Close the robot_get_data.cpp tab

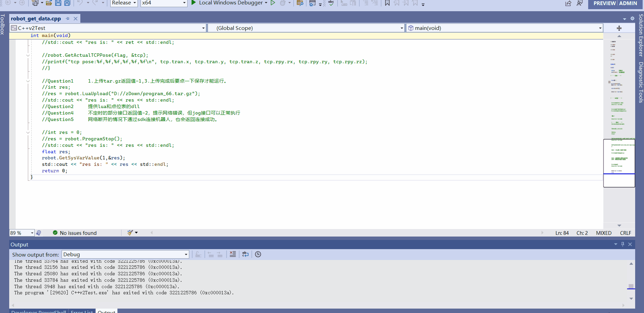(76, 19)
